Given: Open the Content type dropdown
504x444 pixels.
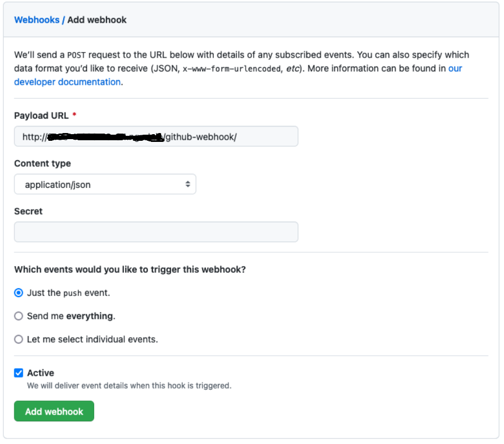Looking at the screenshot, I should tap(105, 185).
